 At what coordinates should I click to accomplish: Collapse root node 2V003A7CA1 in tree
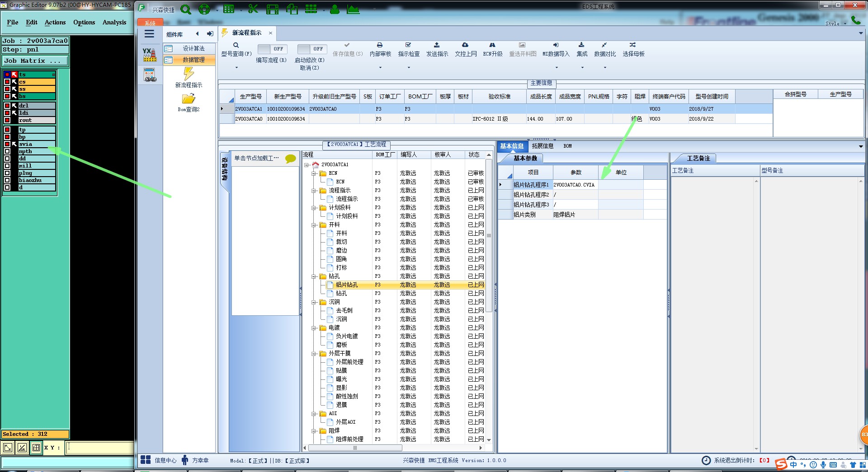coord(307,165)
